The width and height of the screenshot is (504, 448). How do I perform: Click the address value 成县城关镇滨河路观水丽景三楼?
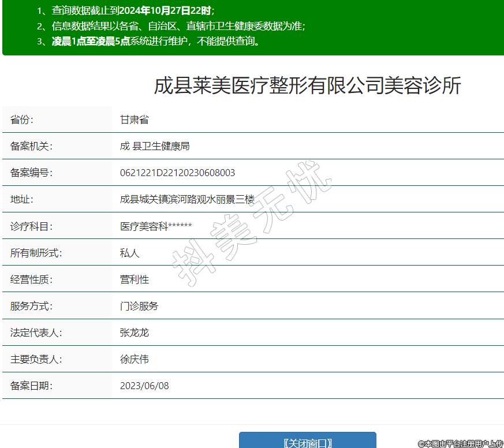click(187, 199)
